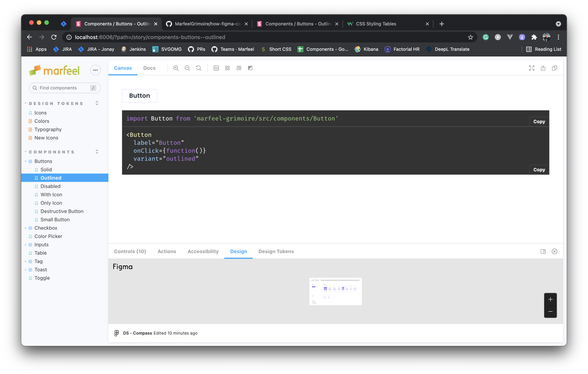The width and height of the screenshot is (588, 374).
Task: Collapse the Components section heading
Action: point(52,152)
